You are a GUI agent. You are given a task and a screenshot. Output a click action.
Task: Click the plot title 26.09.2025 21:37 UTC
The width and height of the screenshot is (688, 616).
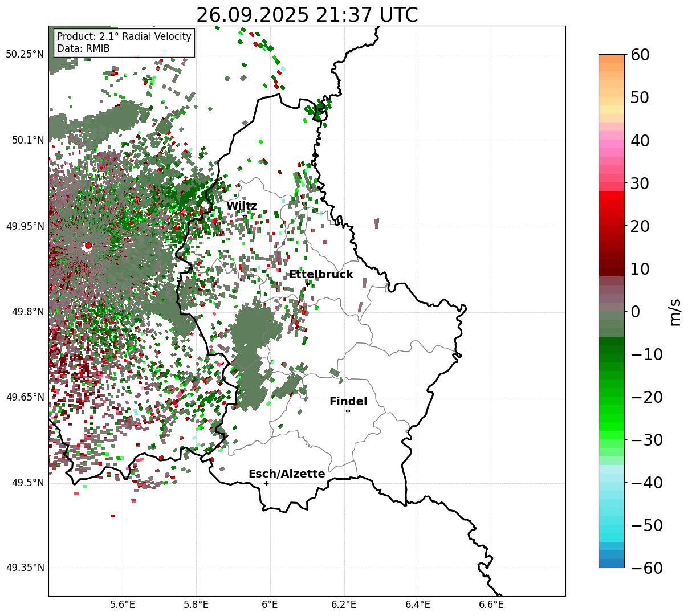pos(307,14)
